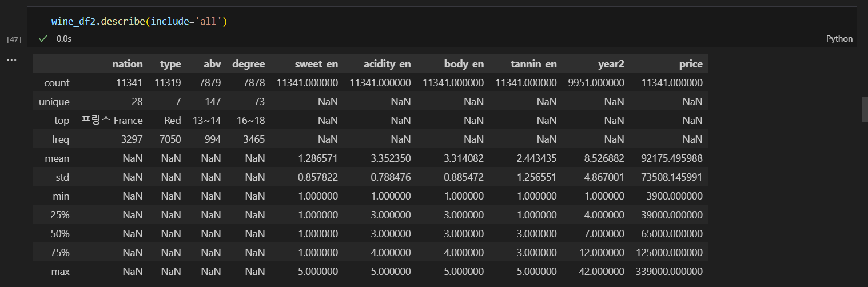This screenshot has width=868, height=287.
Task: Click the unique abv value 147
Action: pos(213,102)
